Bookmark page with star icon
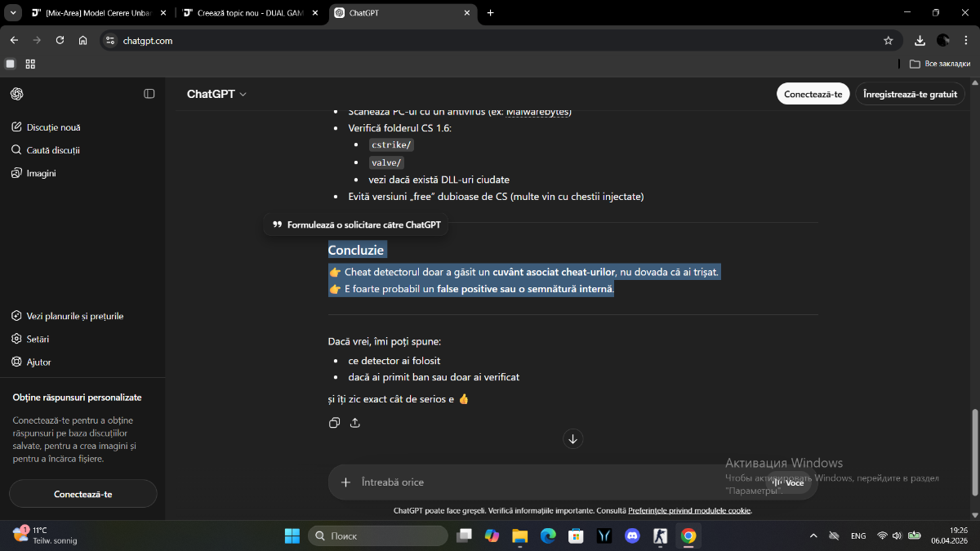Viewport: 980px width, 551px height. pyautogui.click(x=888, y=40)
